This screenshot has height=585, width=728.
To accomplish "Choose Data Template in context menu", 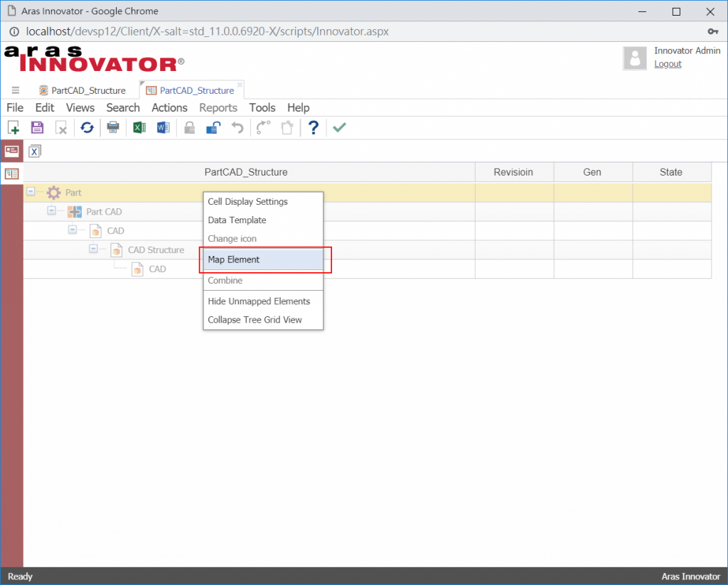I will (263, 220).
